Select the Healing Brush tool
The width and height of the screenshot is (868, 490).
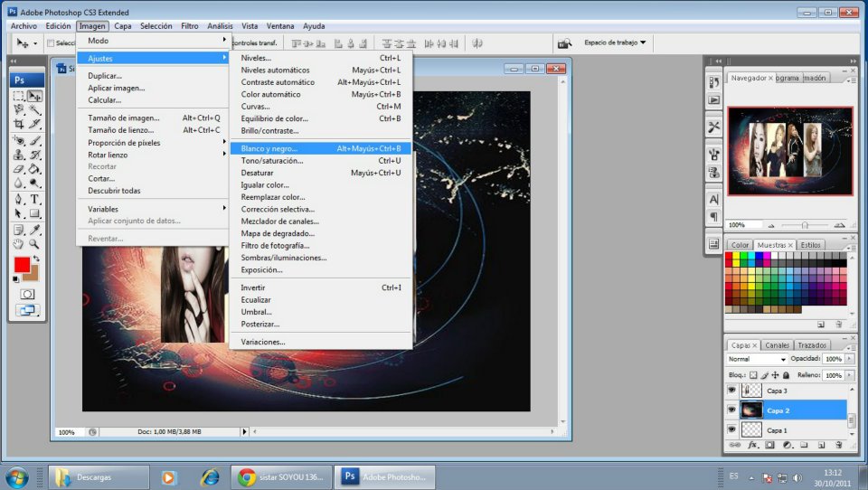coord(19,141)
